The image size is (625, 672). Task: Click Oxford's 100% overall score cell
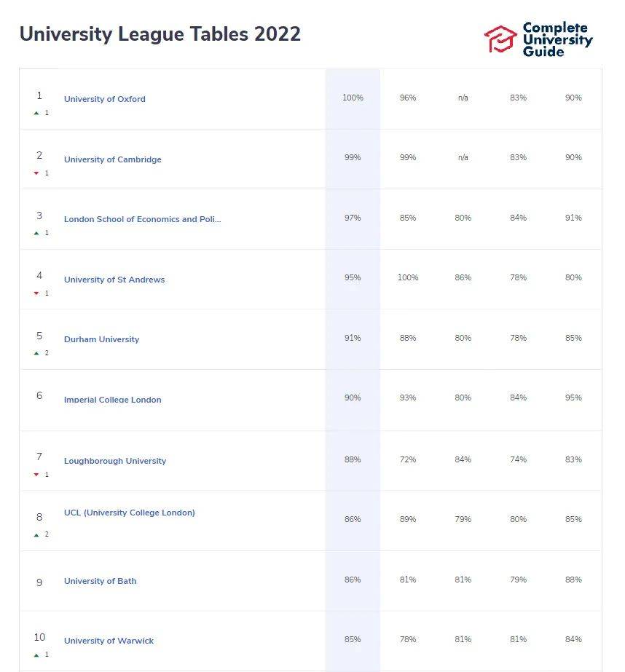coord(353,98)
